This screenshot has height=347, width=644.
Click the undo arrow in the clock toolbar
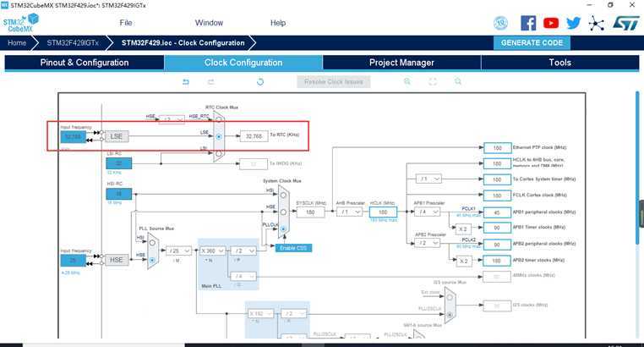click(186, 82)
